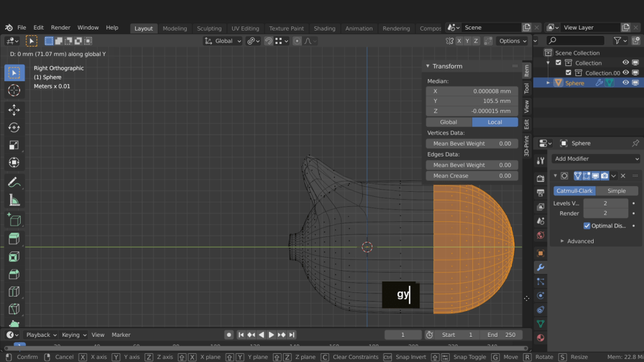Viewport: 644px width, 362px height.
Task: Uncheck the Collection checkbox in the outliner
Action: (558, 63)
